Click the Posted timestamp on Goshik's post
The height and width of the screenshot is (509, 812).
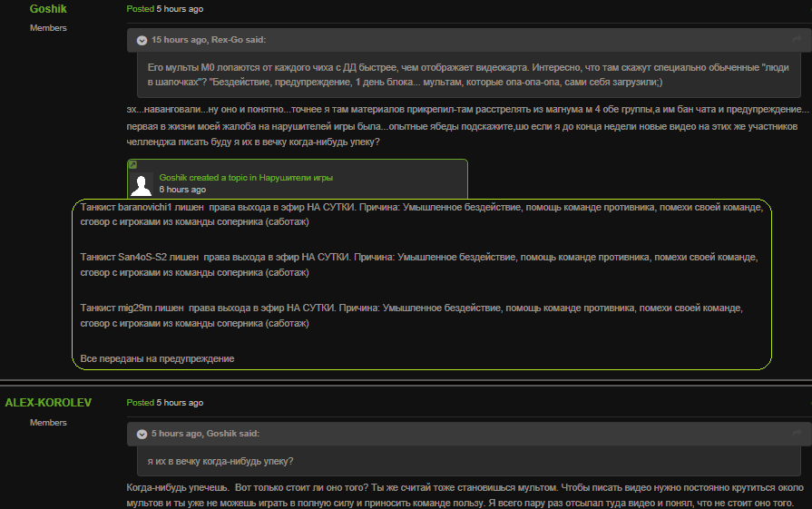pyautogui.click(x=179, y=9)
